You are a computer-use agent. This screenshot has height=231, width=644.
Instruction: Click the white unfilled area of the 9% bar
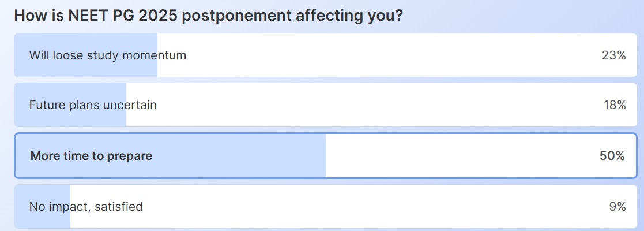click(x=346, y=206)
